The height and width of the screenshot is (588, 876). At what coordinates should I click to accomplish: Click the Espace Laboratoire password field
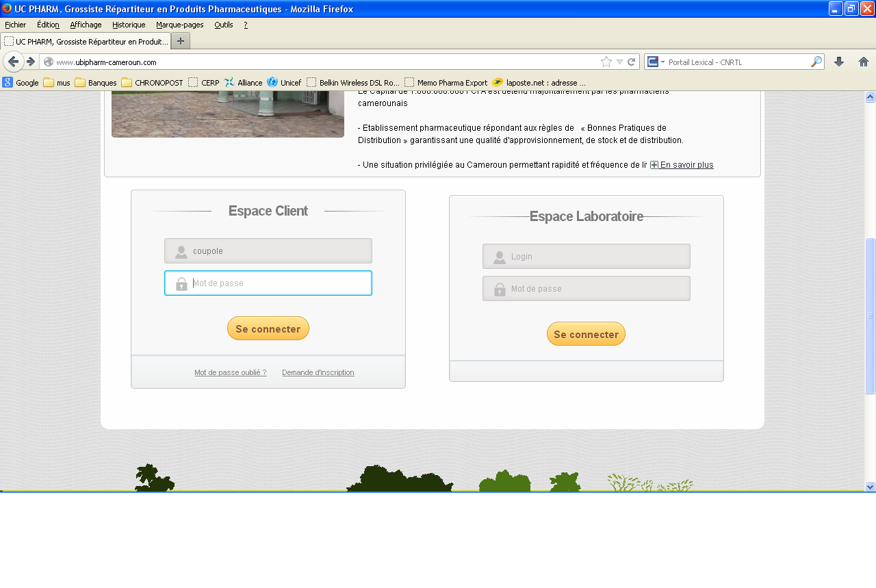[x=587, y=288]
